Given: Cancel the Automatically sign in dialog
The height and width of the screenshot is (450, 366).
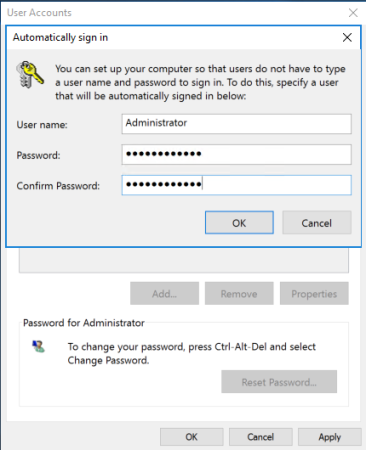Looking at the screenshot, I should tap(317, 223).
